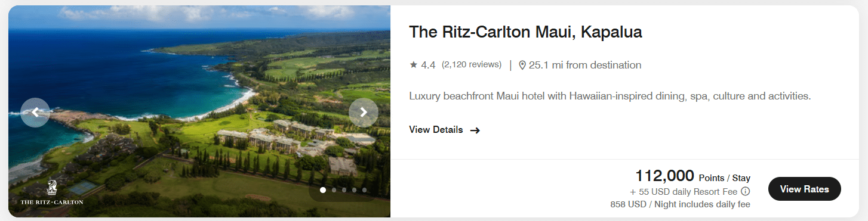868x221 pixels.
Task: Select the first carousel dot
Action: pyautogui.click(x=323, y=190)
